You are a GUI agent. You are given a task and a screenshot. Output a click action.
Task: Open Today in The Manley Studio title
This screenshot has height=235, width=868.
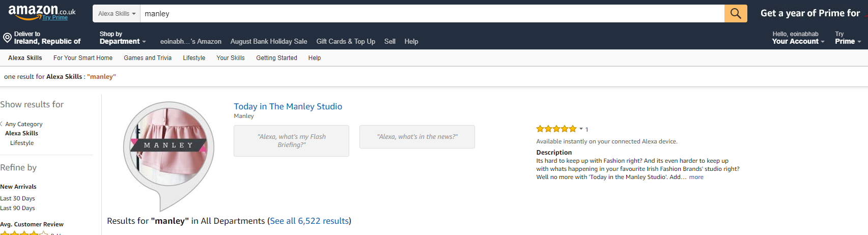coord(288,106)
